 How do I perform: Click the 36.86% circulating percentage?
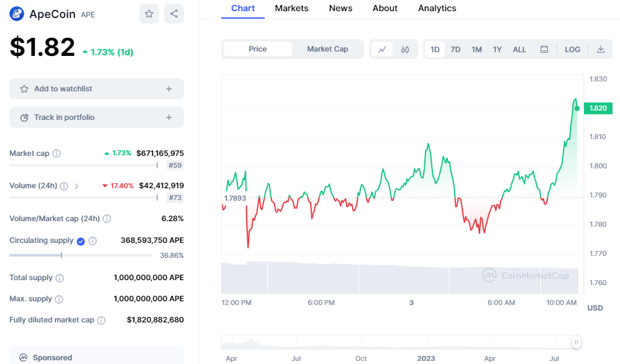click(x=171, y=256)
